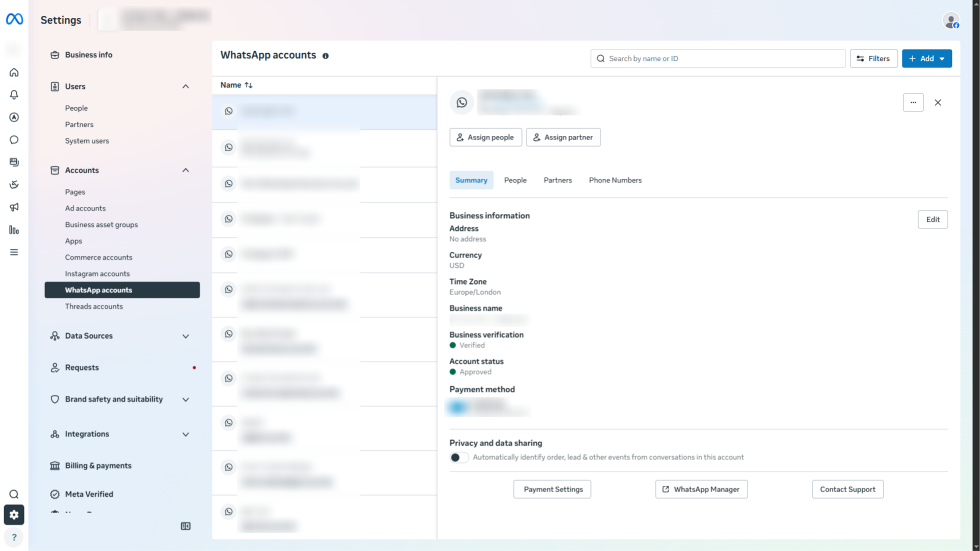Collapse the sidebar panel icon
980x551 pixels.
pos(186,526)
